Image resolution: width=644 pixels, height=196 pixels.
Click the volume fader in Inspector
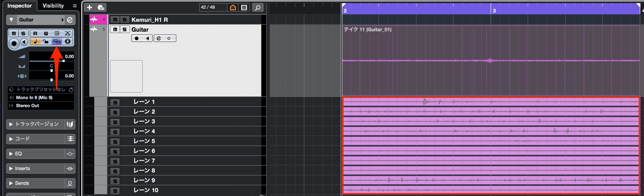pos(47,61)
